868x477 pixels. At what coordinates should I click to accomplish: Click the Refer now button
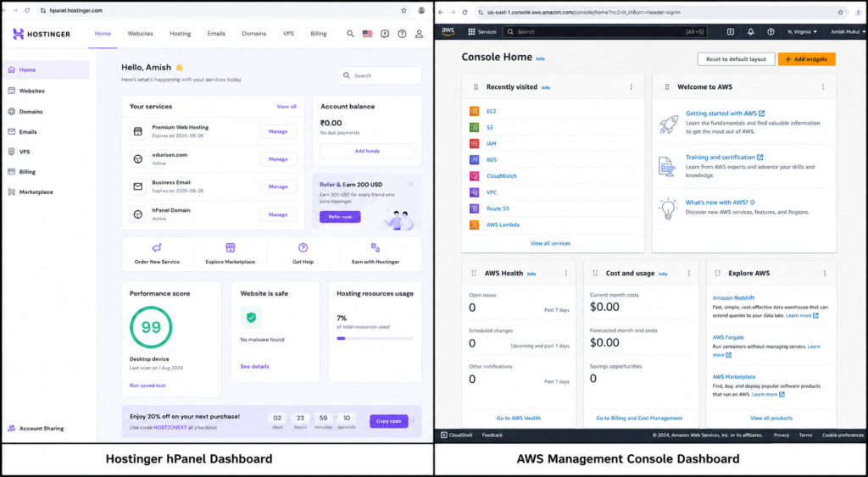[x=340, y=217]
